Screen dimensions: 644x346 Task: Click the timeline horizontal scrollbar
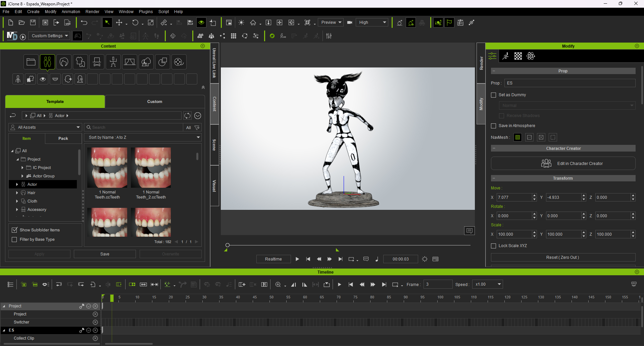point(129,344)
